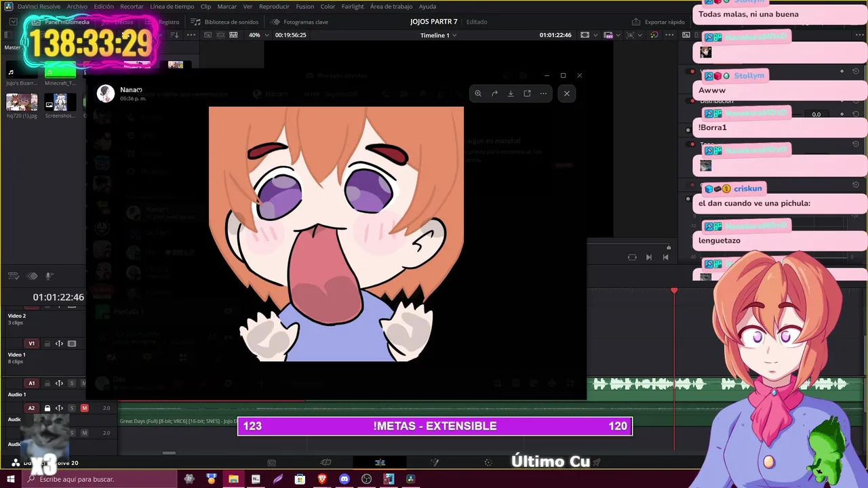
Task: Open the Recortar menu
Action: coord(132,6)
